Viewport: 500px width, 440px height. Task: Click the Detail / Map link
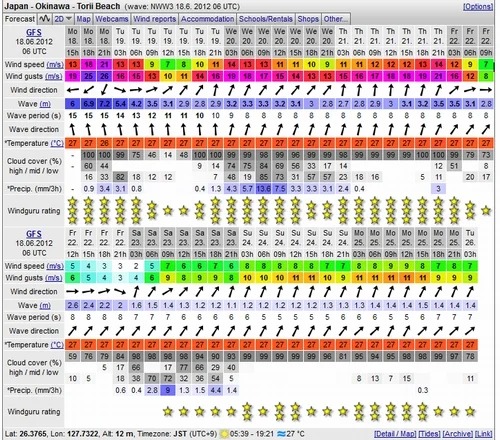point(395,434)
